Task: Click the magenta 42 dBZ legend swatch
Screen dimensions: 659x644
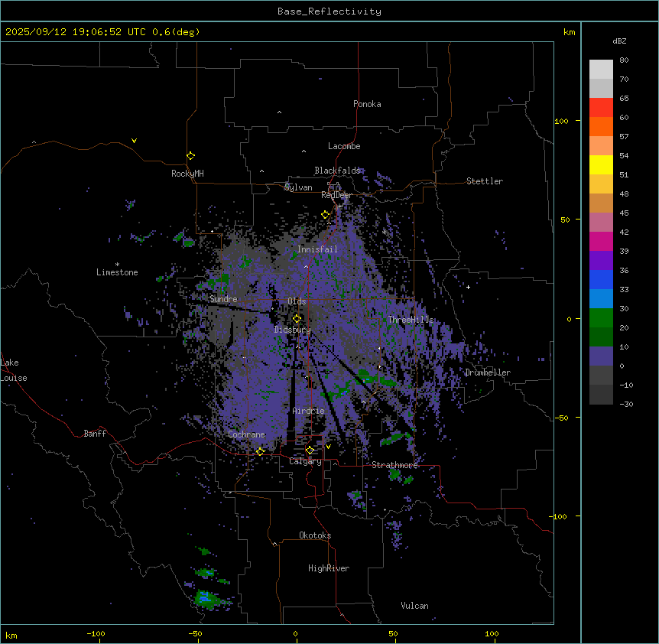Action: pos(601,241)
